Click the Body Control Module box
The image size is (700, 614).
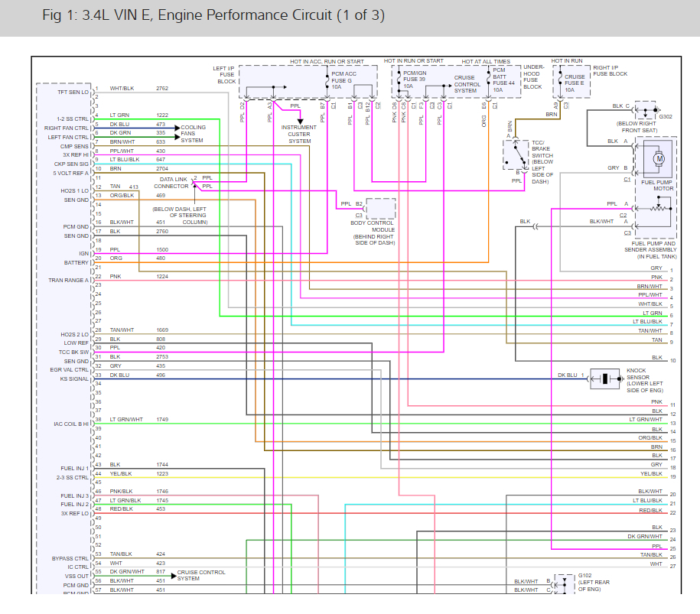381,209
